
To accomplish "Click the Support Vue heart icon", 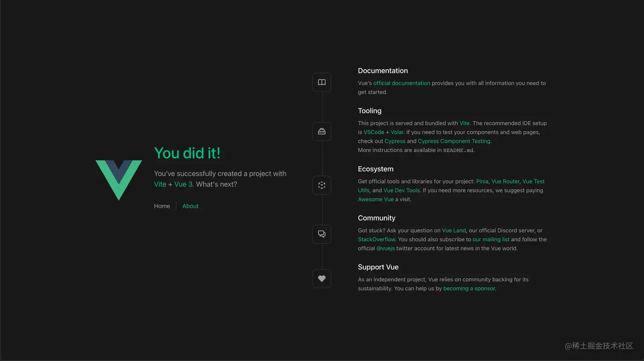I will (x=322, y=279).
